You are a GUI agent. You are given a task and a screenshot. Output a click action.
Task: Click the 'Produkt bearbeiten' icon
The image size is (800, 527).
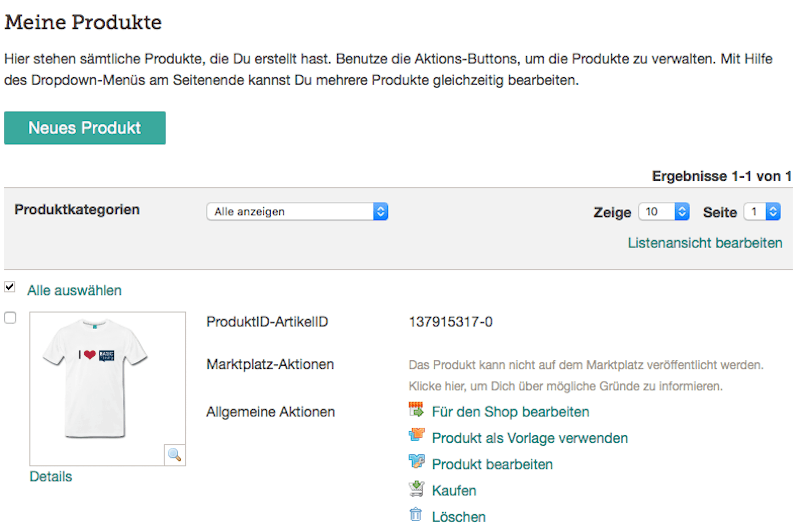point(417,463)
